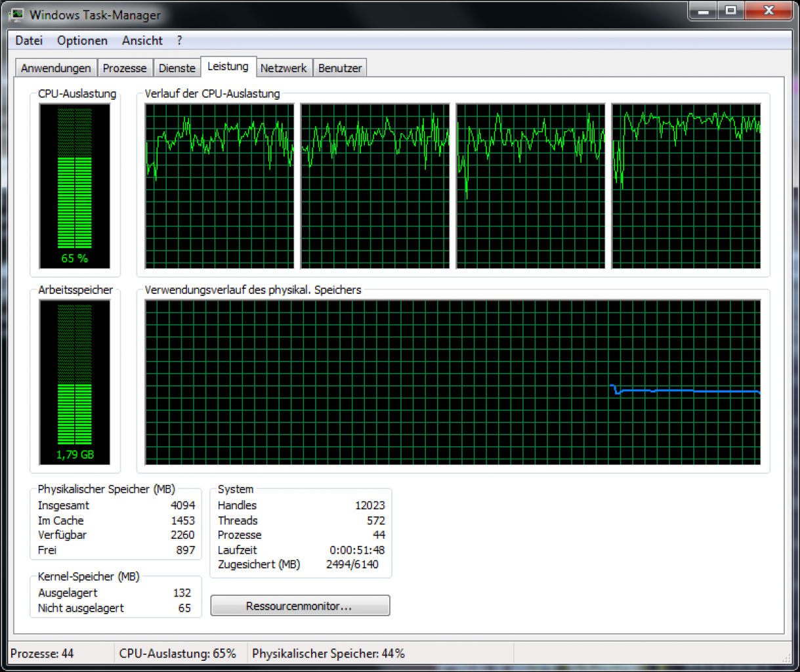Click the Nicht ausgelagert value 65
The width and height of the screenshot is (800, 672).
click(185, 608)
